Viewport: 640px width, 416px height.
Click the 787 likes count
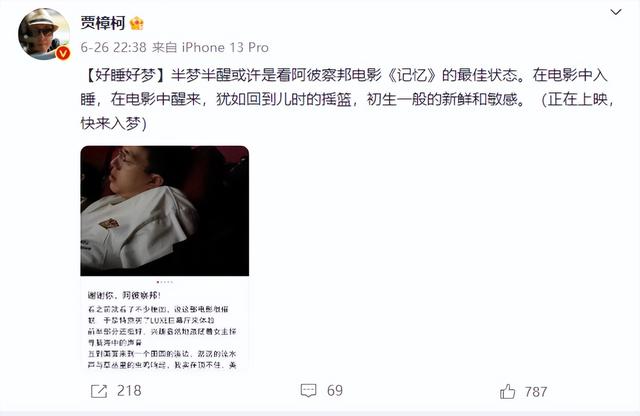click(536, 392)
